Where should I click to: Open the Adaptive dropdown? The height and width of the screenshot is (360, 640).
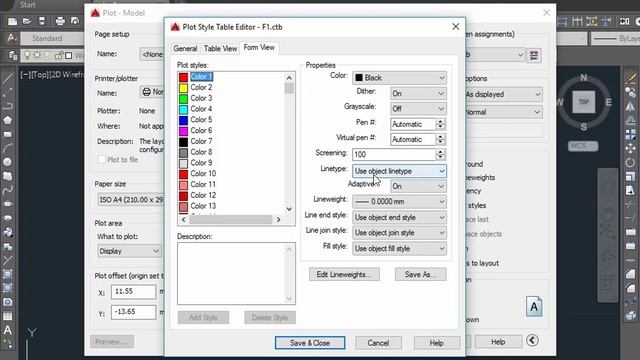tap(418, 186)
